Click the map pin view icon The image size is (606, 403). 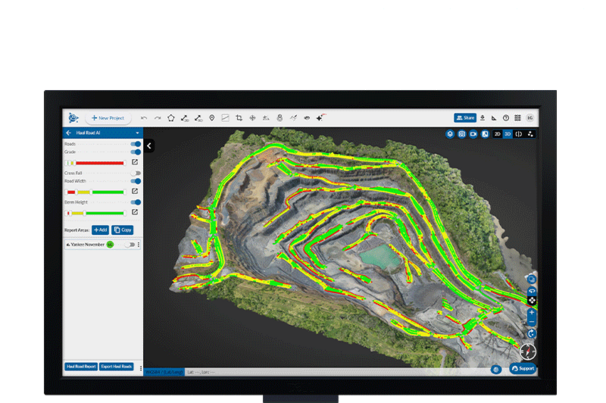(x=450, y=134)
